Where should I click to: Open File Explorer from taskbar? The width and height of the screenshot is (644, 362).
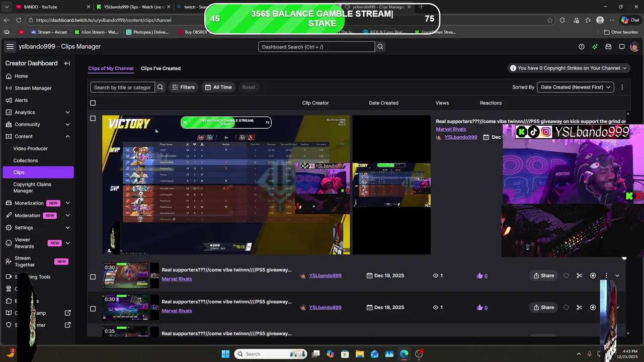click(360, 354)
